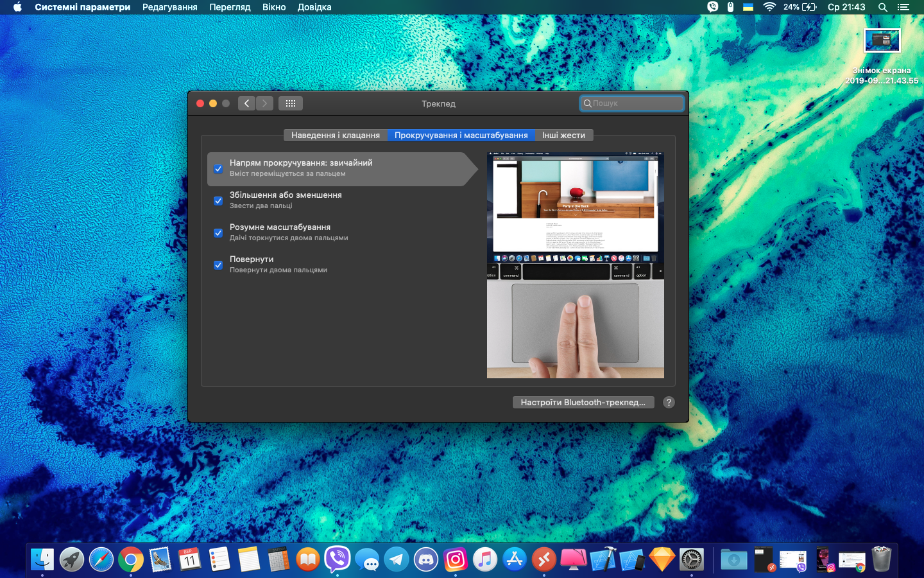Open Sketch diamond icon in dock
Screen dimensions: 924x578
(662, 560)
